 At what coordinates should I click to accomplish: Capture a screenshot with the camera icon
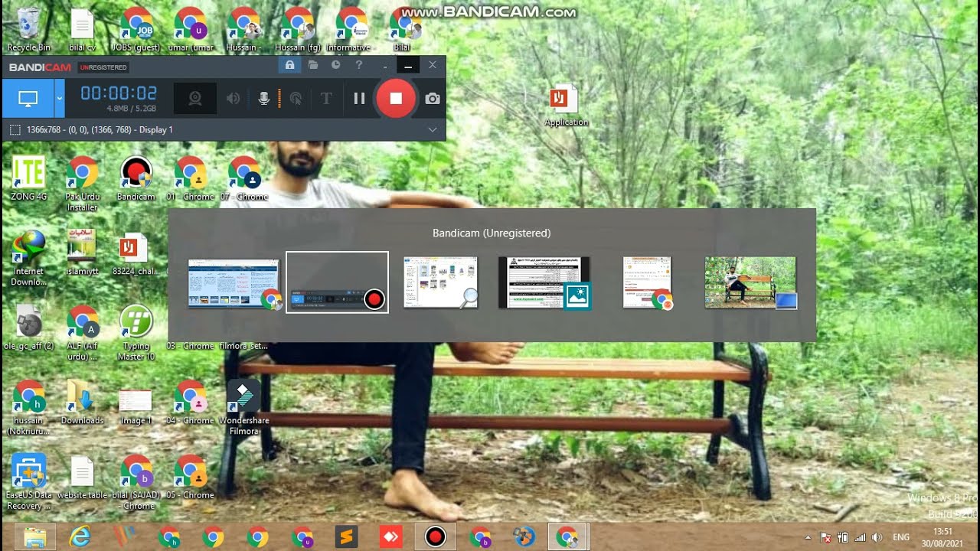point(433,98)
